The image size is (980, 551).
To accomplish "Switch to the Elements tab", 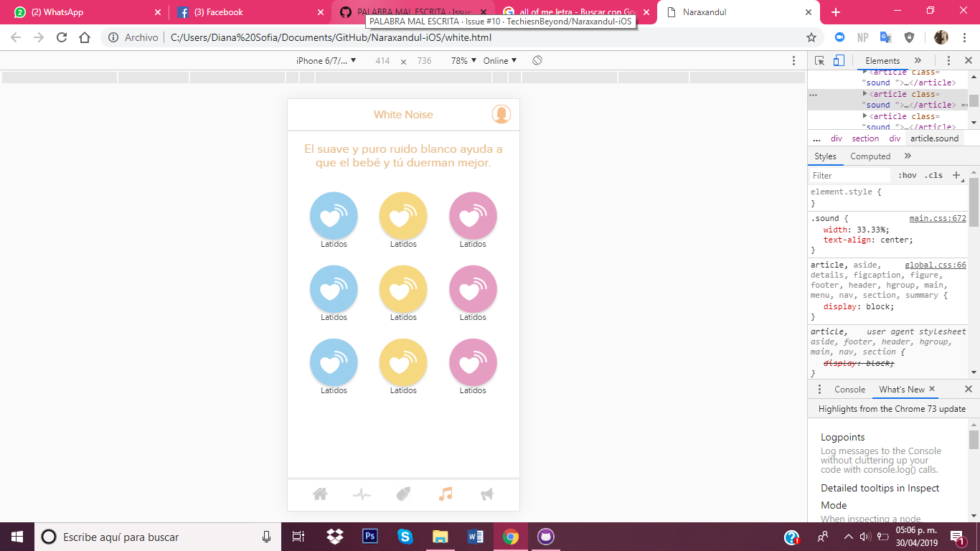I will pyautogui.click(x=882, y=61).
